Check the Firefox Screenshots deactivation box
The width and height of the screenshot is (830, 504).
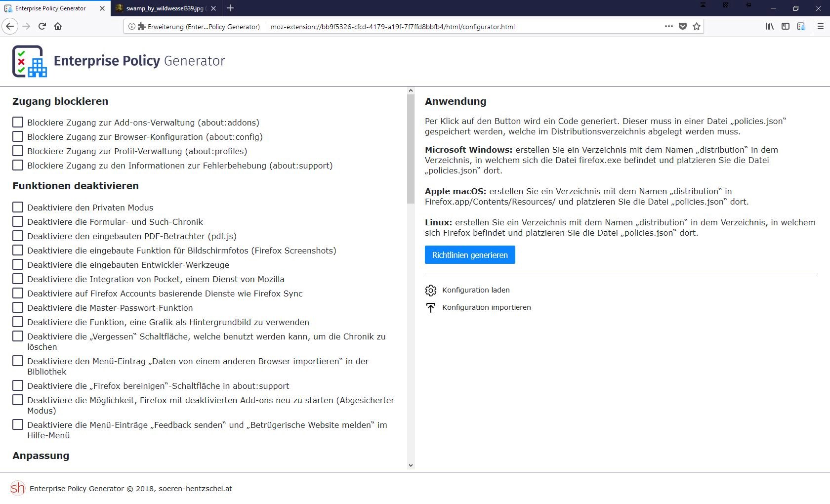point(18,250)
